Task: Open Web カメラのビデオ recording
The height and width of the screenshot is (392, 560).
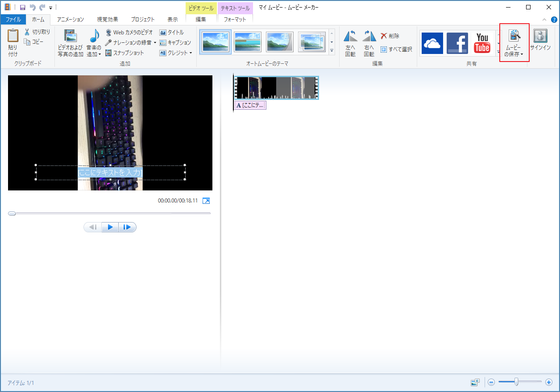Action: tap(129, 33)
